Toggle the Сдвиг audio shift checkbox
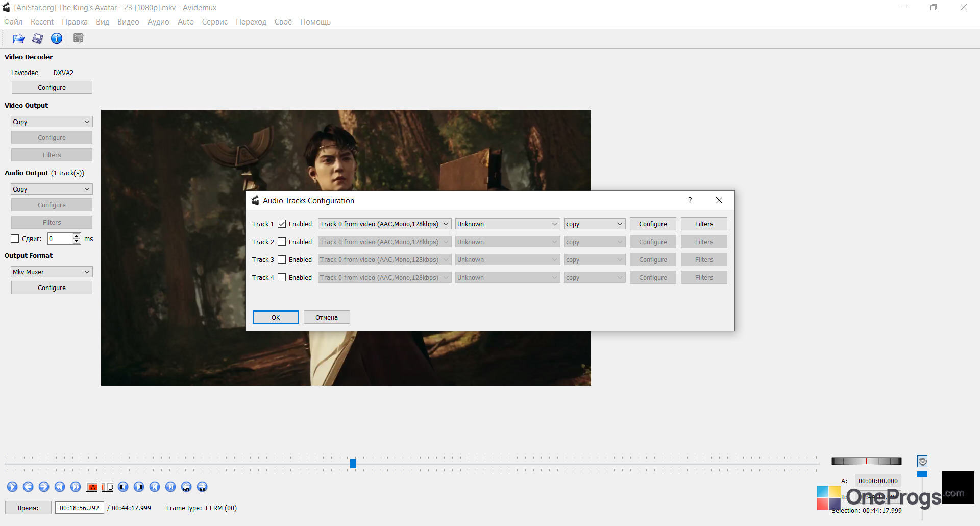The width and height of the screenshot is (980, 526). click(15, 238)
